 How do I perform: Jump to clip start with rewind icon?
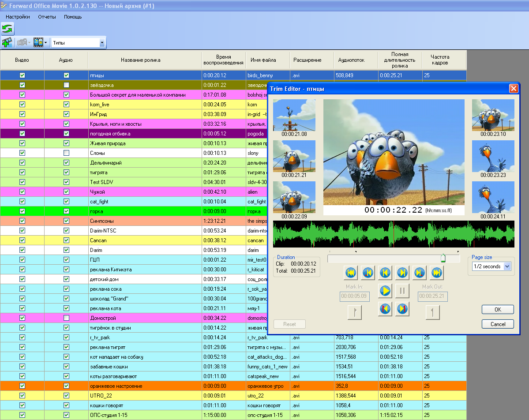click(351, 273)
